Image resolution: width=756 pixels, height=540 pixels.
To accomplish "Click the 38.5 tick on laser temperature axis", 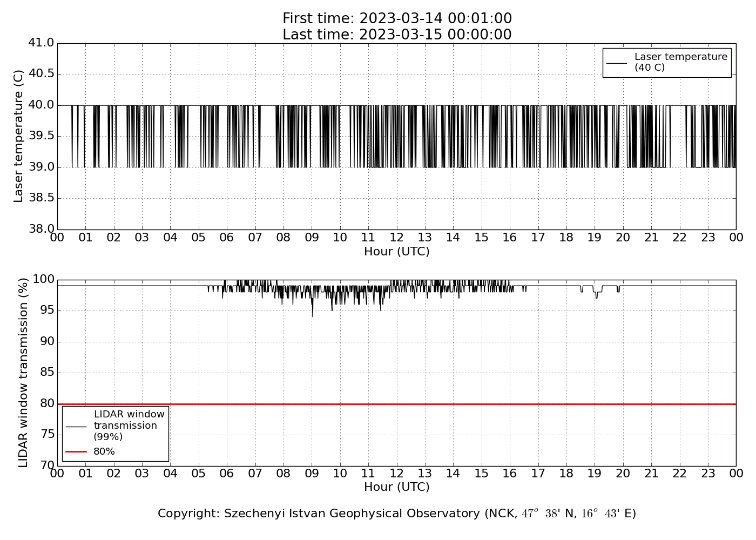I will coord(41,198).
